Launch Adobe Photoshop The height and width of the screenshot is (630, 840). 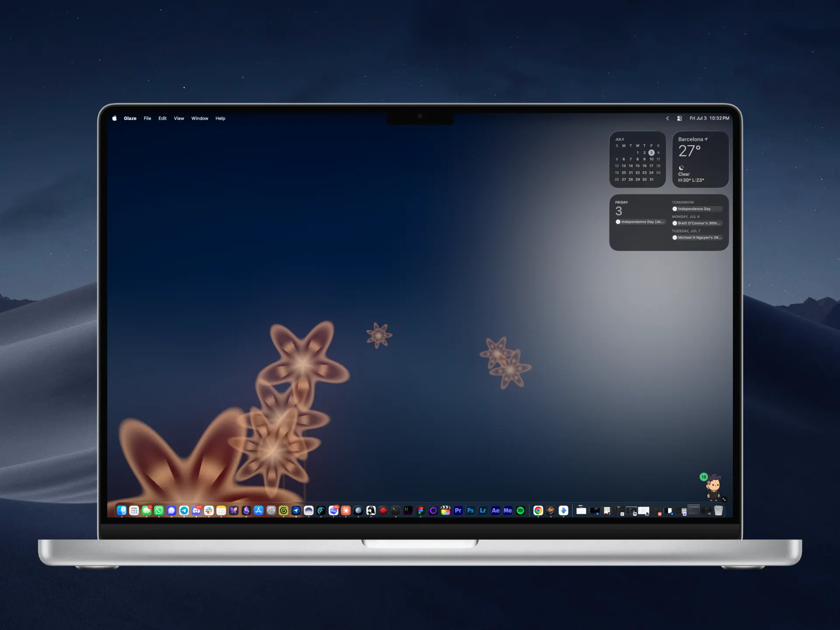pos(470,511)
